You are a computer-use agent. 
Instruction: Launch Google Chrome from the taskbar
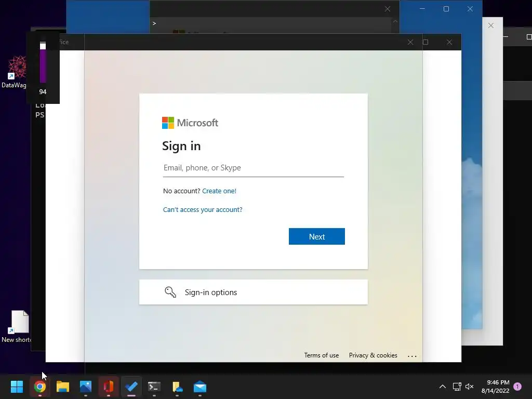tap(39, 387)
